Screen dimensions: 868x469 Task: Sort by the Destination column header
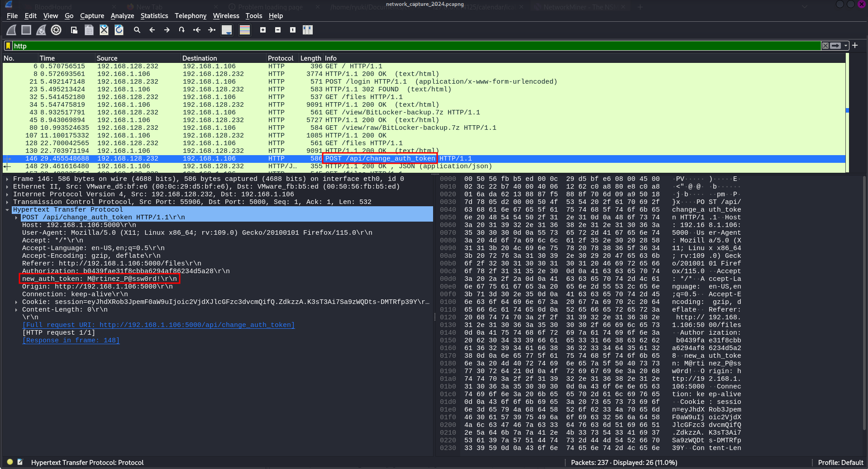(x=223, y=58)
